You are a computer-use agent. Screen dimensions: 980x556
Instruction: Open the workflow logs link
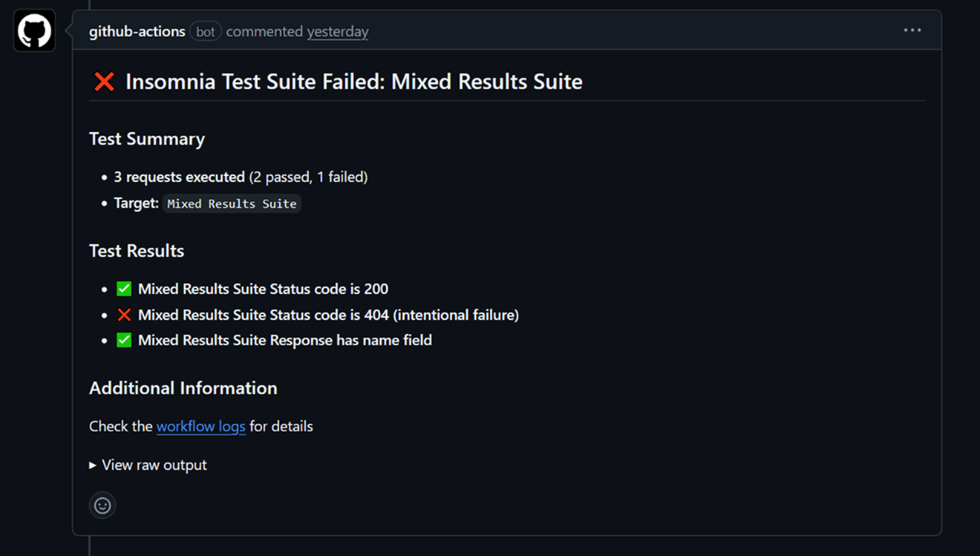[200, 426]
